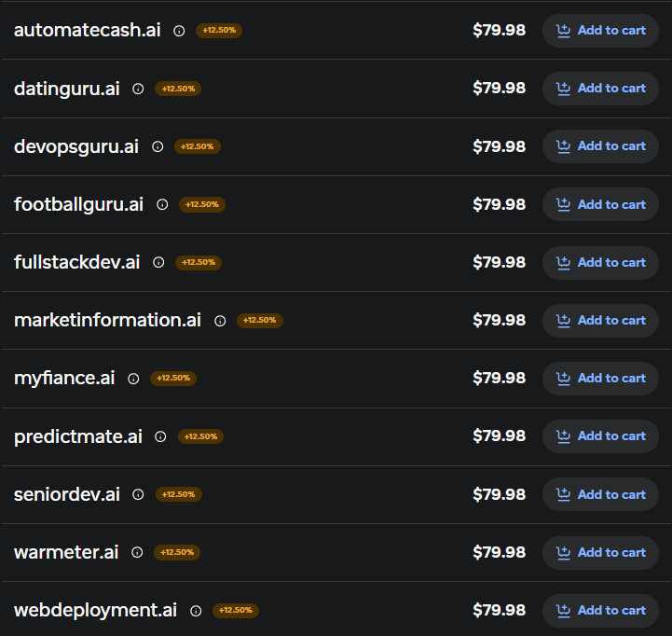Select +12.50% badge beside footballguru.ai
Viewport: 672px width, 636px height.
click(x=202, y=204)
